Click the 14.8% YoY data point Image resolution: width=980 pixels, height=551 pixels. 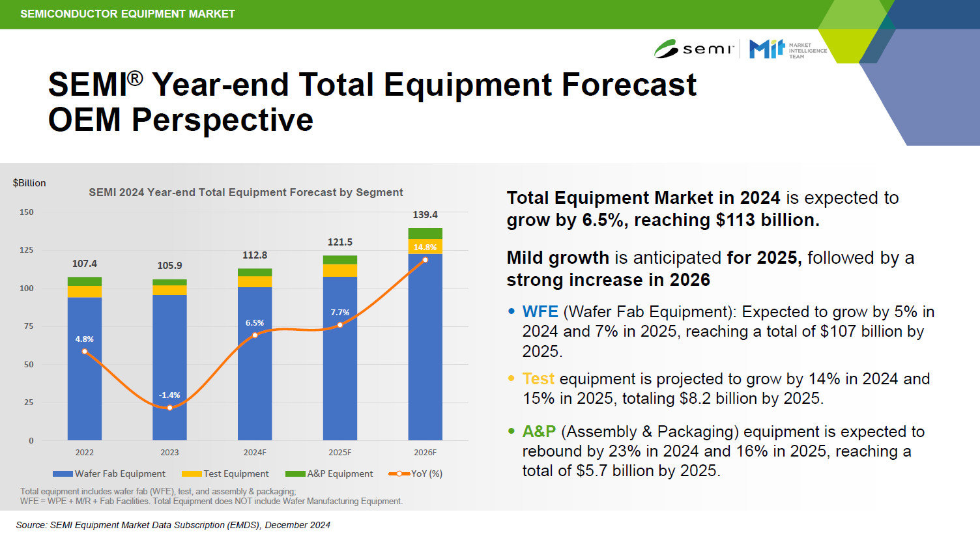coord(425,260)
